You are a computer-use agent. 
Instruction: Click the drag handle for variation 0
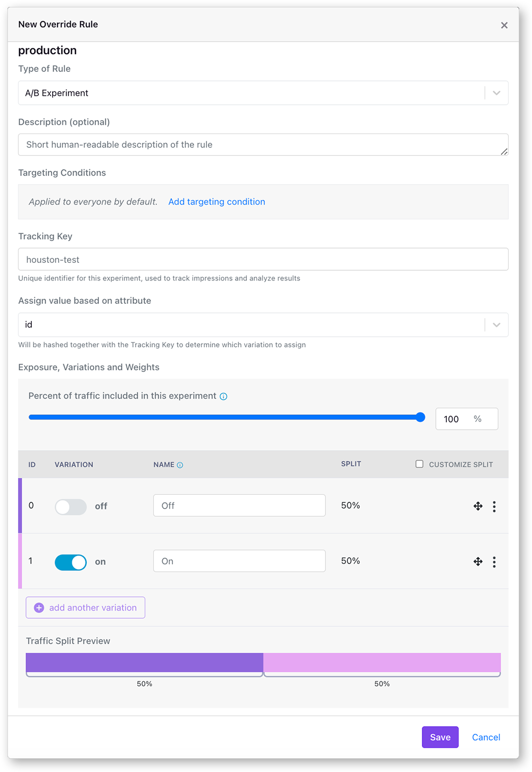coord(478,506)
